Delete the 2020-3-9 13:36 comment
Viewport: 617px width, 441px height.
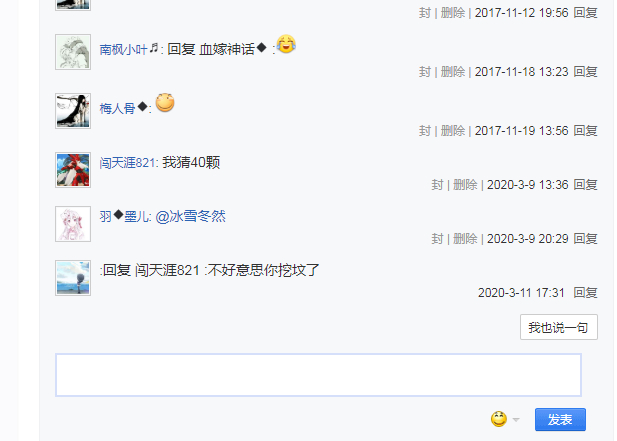(465, 185)
